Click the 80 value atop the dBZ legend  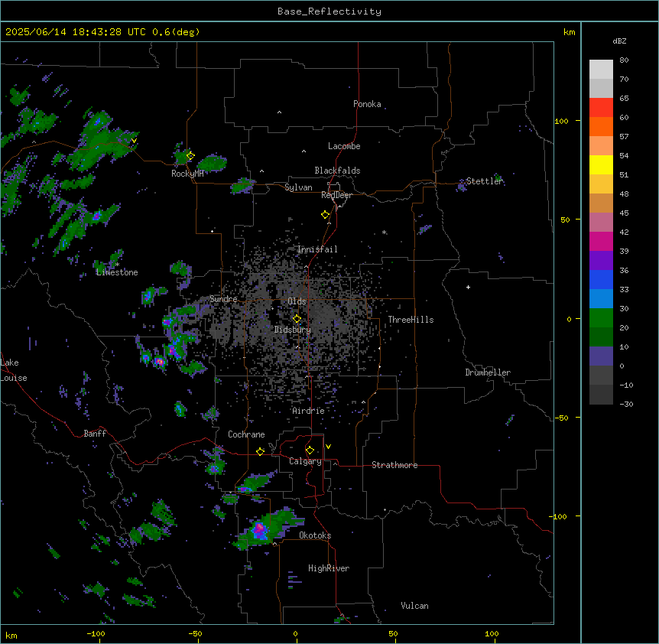tap(624, 60)
